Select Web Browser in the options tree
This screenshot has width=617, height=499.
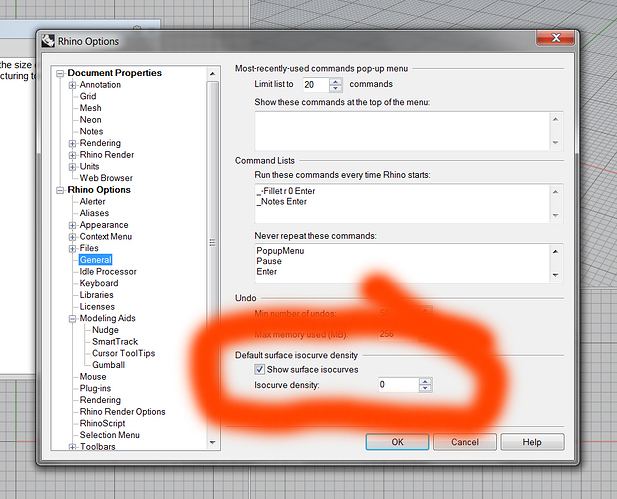[106, 178]
